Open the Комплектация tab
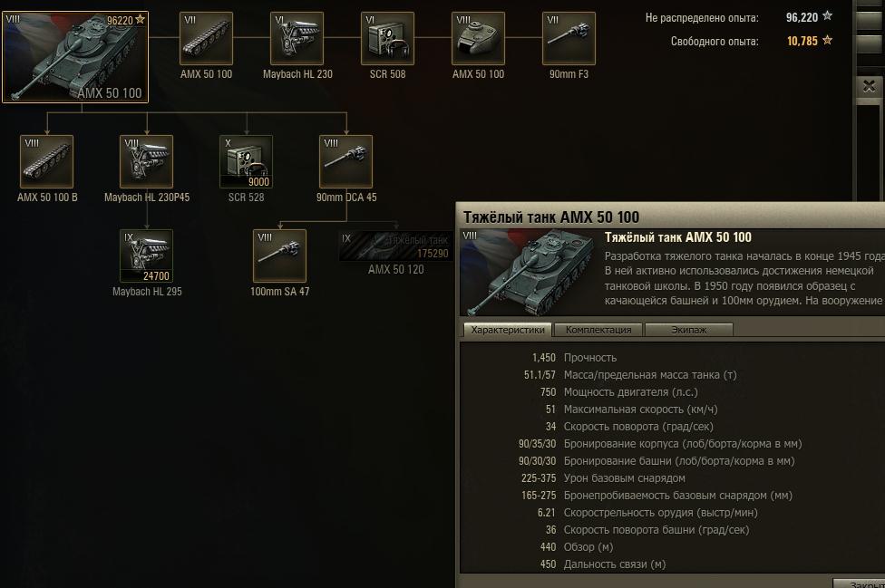Image resolution: width=885 pixels, height=588 pixels. [598, 330]
